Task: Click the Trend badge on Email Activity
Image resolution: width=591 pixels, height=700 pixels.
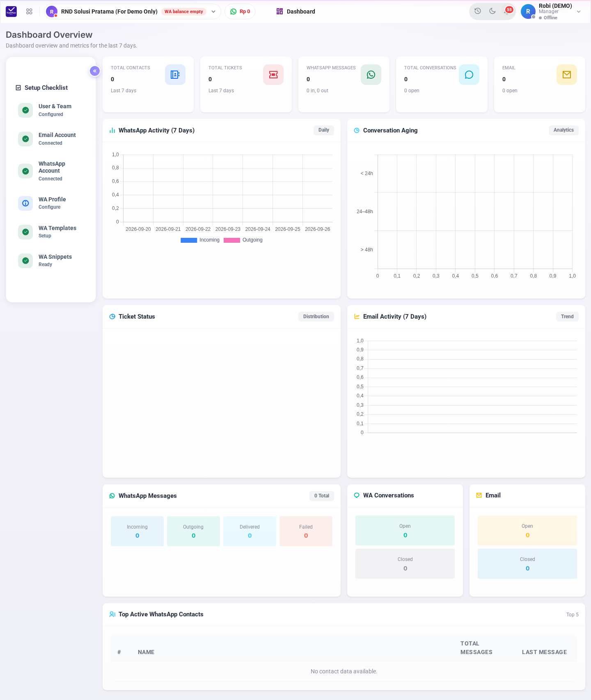Action: coord(567,317)
